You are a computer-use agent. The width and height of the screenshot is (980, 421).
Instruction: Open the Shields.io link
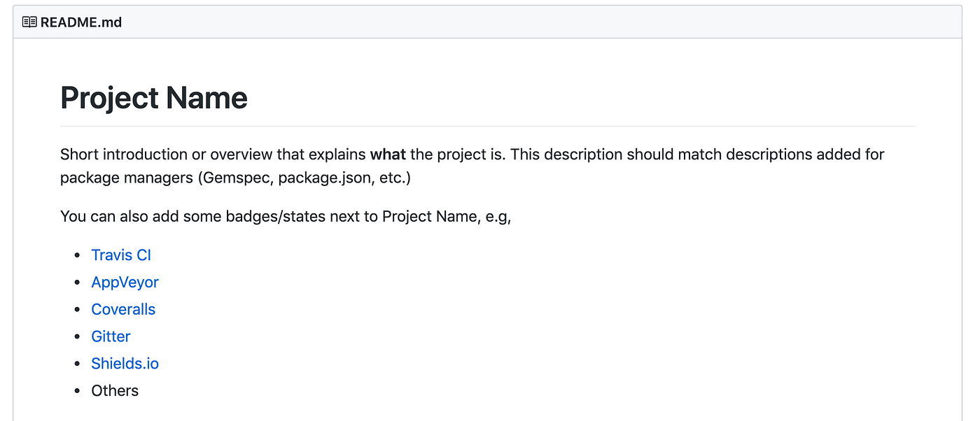(125, 364)
